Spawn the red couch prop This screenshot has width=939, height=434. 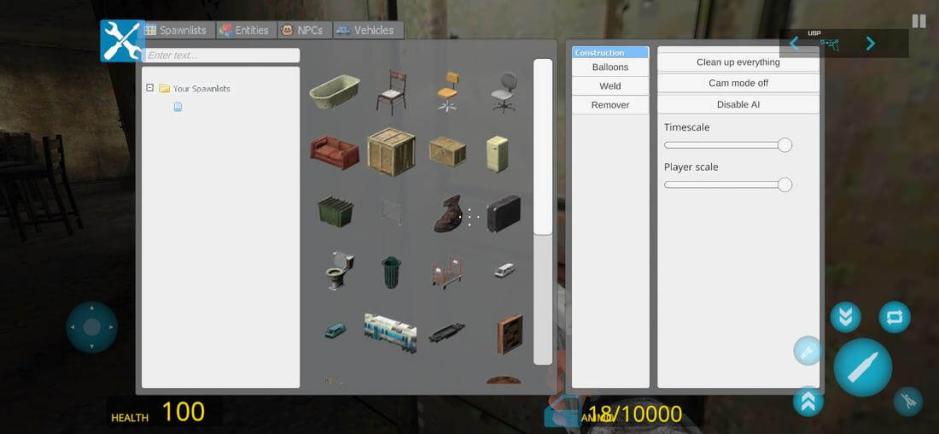[x=334, y=152]
